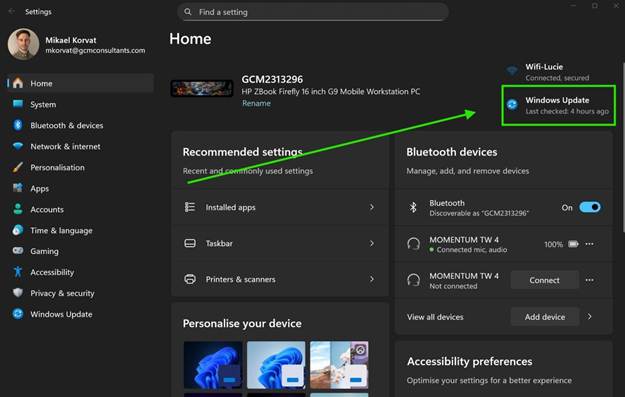Click the 100% battery level of MOMENTUM TW 4
Image resolution: width=625 pixels, height=397 pixels.
point(553,244)
